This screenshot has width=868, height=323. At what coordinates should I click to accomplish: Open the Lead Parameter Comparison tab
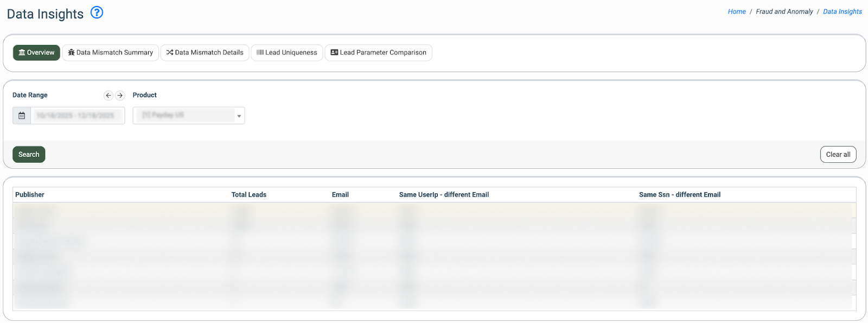click(x=378, y=53)
